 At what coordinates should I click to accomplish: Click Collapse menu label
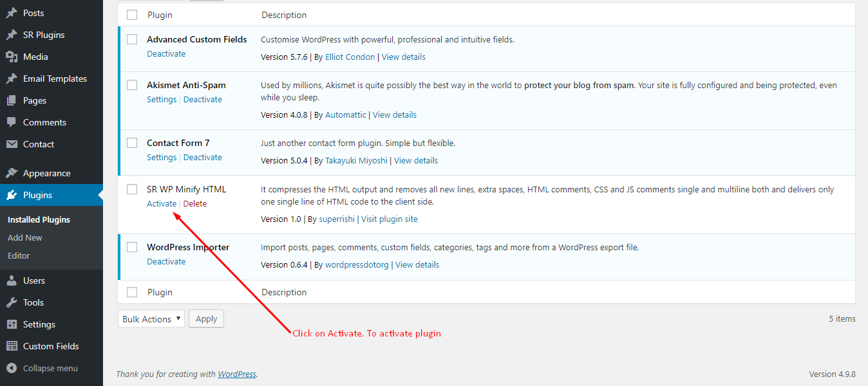tap(50, 368)
